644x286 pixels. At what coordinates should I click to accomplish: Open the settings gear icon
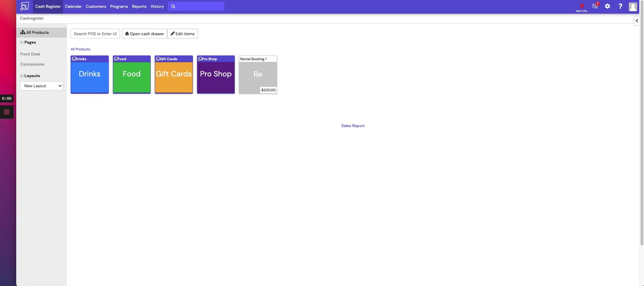tap(607, 6)
